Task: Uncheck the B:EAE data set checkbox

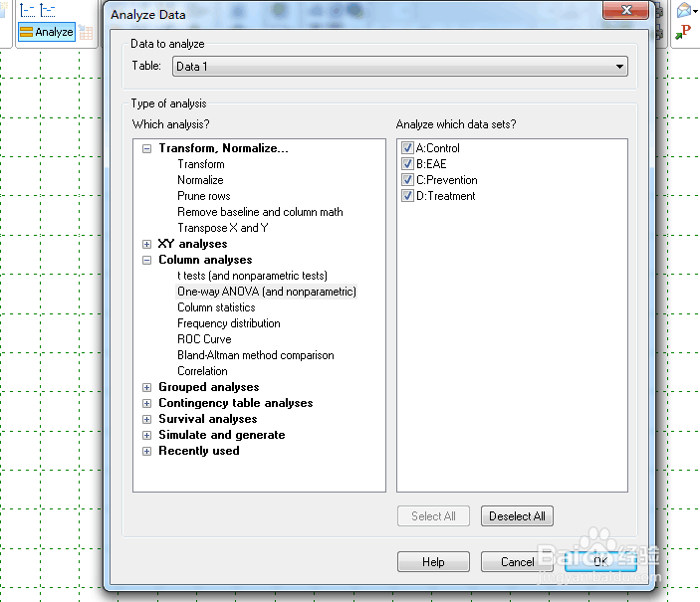Action: (x=407, y=164)
